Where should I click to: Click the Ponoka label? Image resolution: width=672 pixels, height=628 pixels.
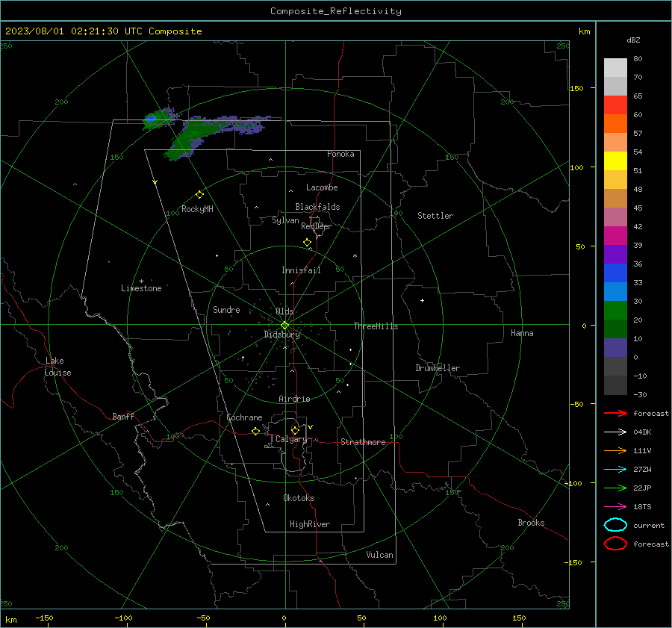pos(340,154)
